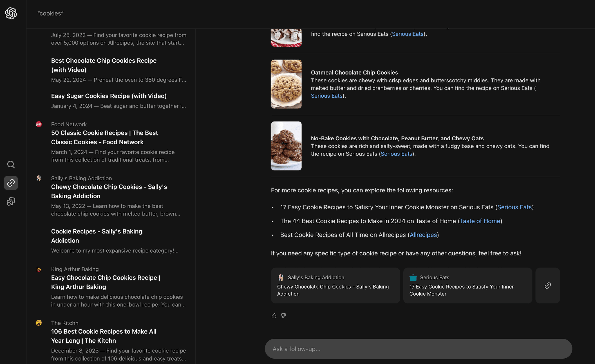Click thumbs down icon on response

pos(283,316)
